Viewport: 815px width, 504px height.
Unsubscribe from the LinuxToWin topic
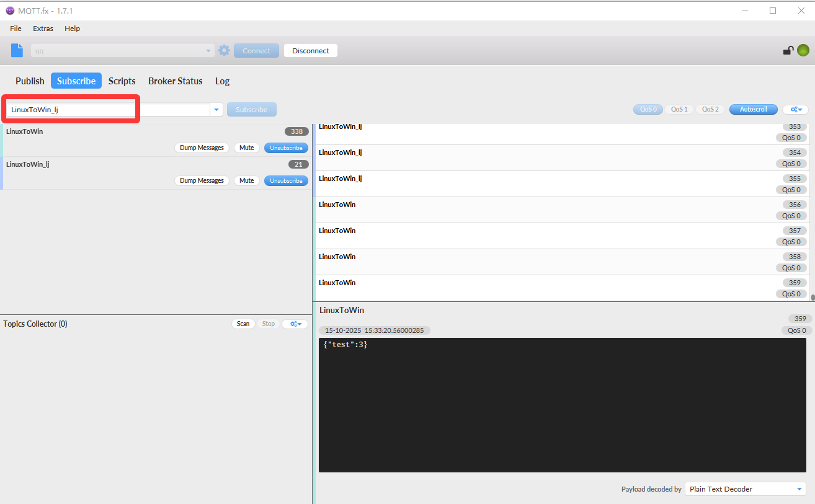coord(286,148)
